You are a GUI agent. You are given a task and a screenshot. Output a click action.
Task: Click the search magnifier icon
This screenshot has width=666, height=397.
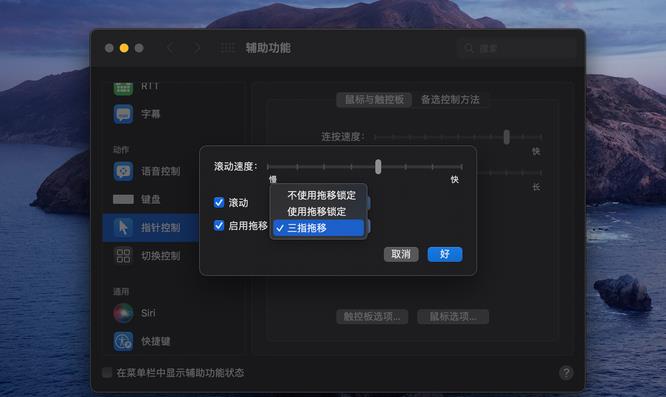[x=468, y=48]
